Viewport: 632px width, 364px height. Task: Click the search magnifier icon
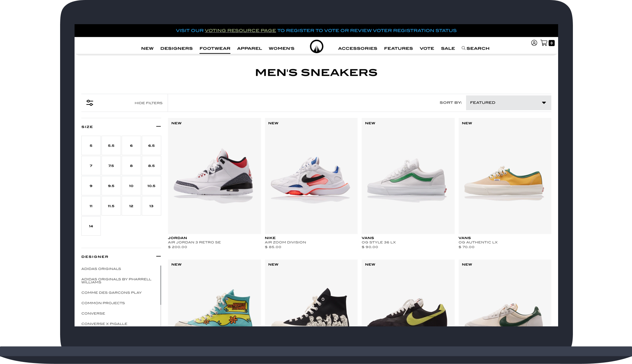[x=463, y=48]
